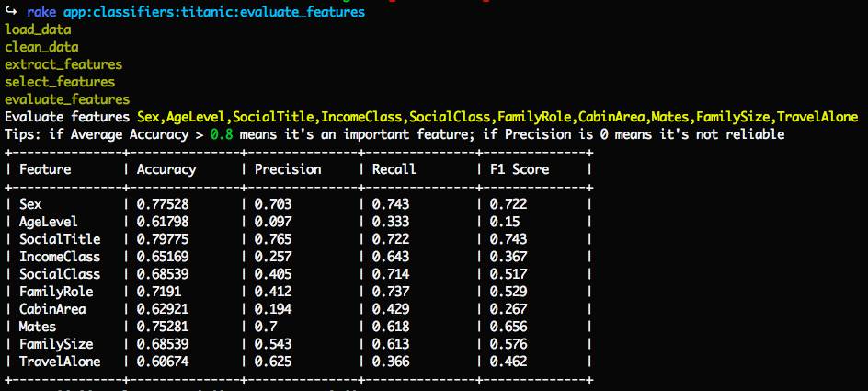Click the FamilyRole recall value 0.737

click(391, 292)
